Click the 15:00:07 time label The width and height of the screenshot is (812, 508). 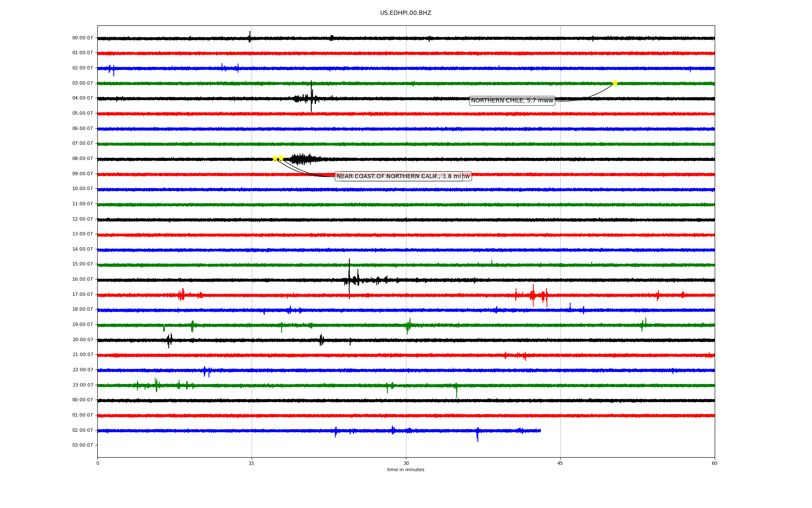click(x=82, y=264)
